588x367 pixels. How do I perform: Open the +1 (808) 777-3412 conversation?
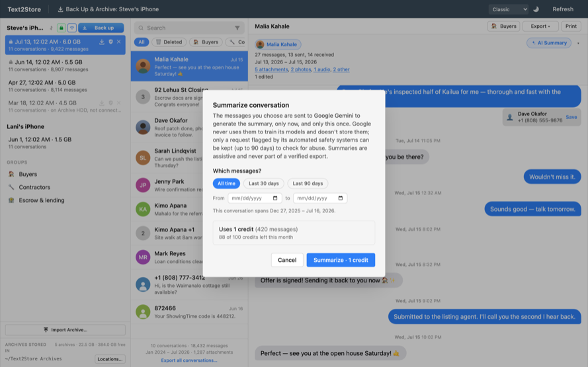(189, 285)
